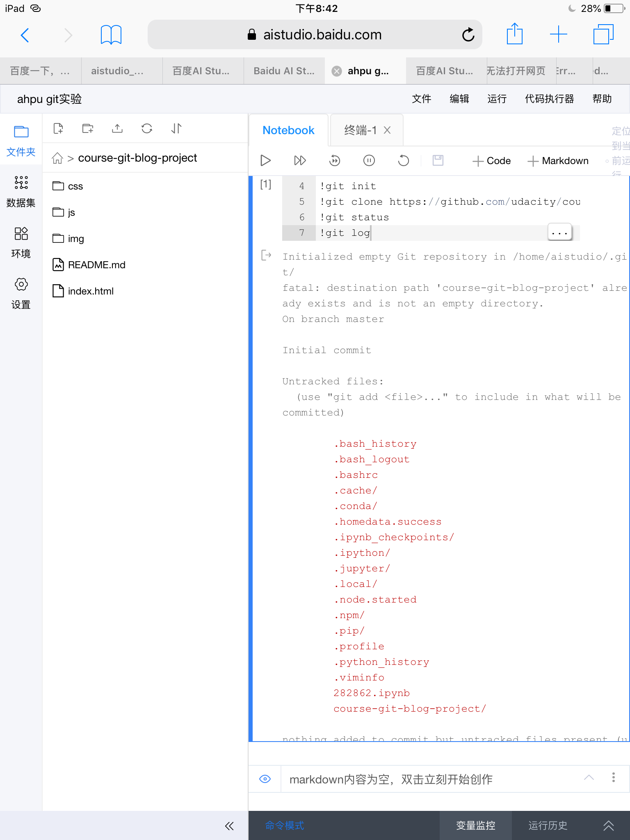Go to home directory breadcrumb icon
This screenshot has width=630, height=840.
[x=57, y=158]
